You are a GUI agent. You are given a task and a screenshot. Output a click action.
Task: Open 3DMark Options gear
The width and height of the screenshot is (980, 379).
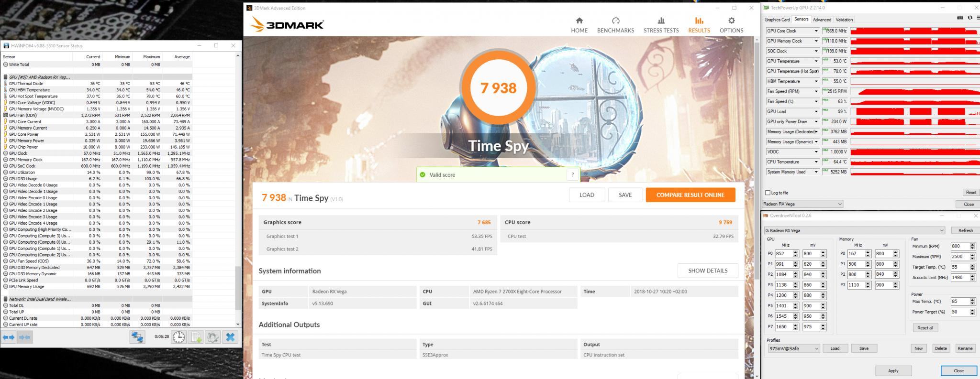tap(731, 25)
